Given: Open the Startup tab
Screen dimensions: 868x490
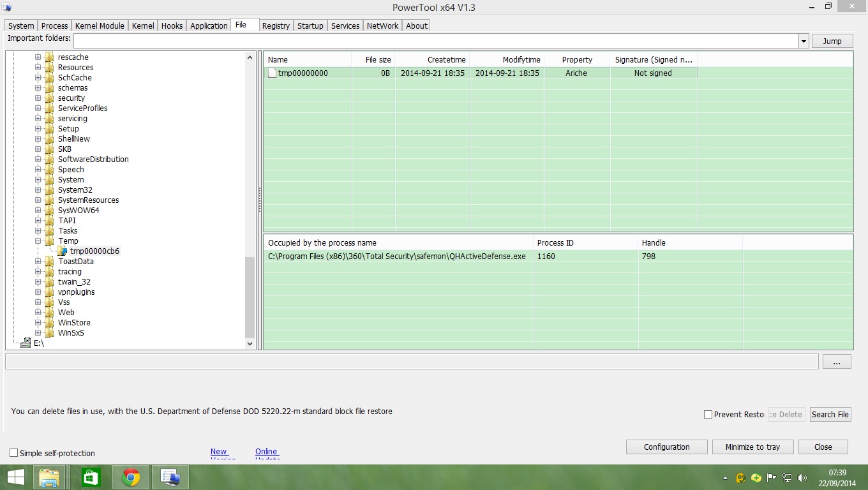Looking at the screenshot, I should coord(310,26).
